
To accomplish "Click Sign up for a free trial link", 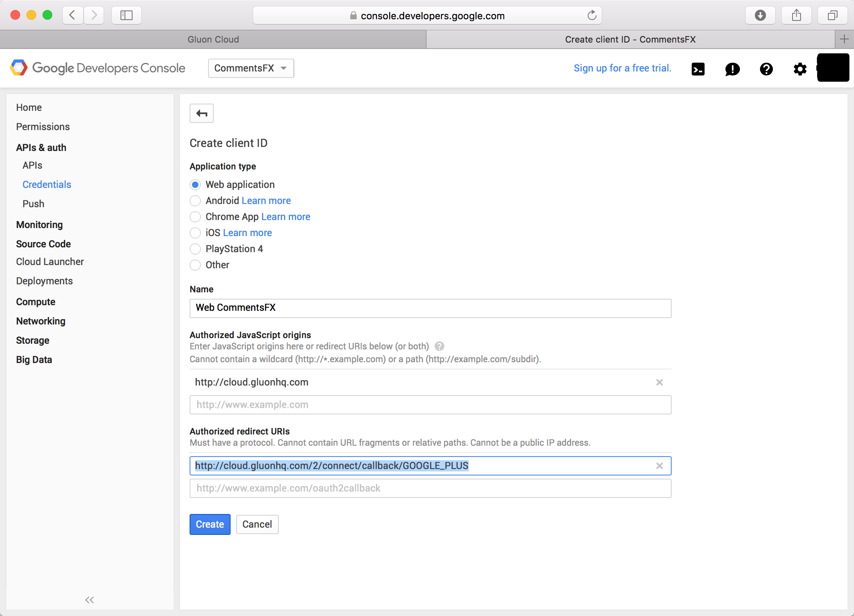I will (x=622, y=68).
